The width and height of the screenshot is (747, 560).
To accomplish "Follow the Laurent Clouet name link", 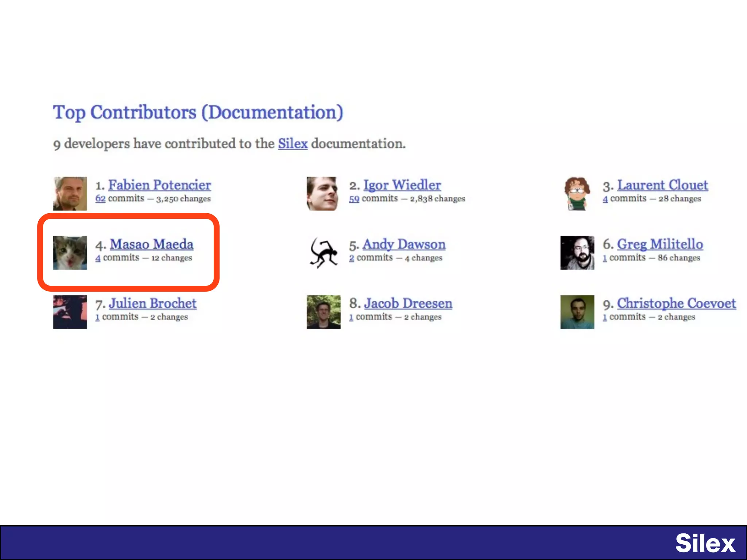I will 662,185.
